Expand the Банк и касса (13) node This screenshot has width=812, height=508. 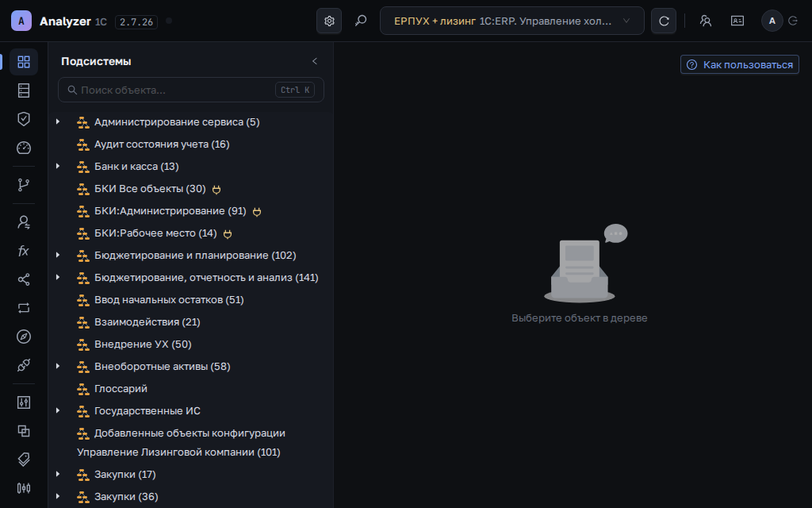click(58, 167)
